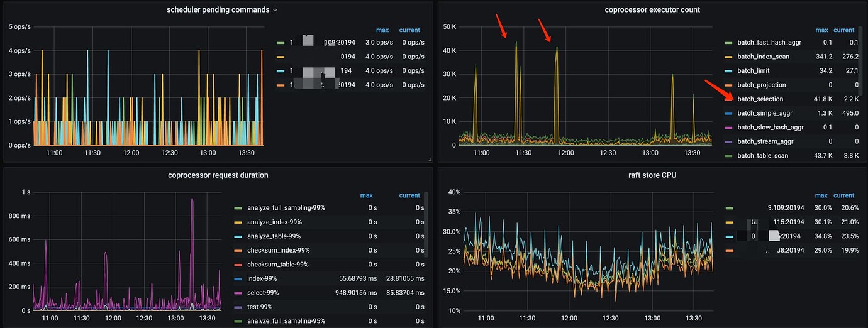Open the raft store CPU panel title
Screen dimensions: 868x328
(652, 175)
